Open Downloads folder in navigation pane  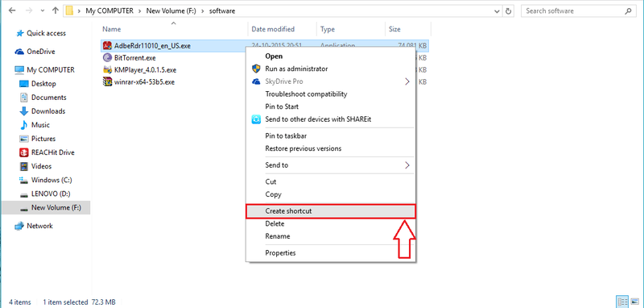tap(48, 111)
